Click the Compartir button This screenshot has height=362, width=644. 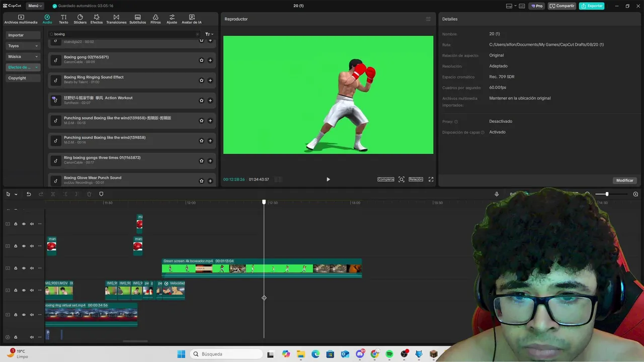click(562, 6)
